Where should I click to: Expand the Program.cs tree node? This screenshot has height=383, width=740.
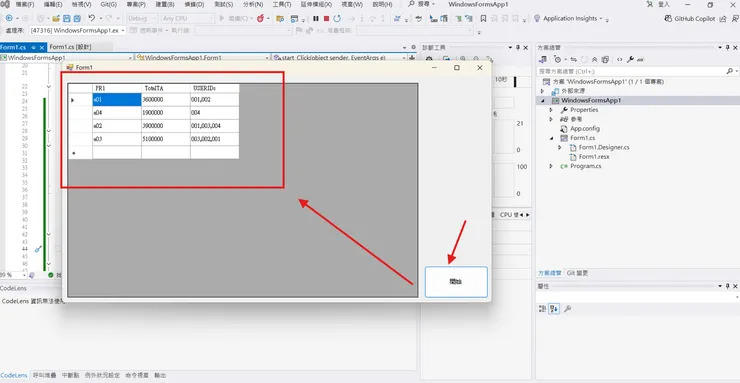[551, 166]
